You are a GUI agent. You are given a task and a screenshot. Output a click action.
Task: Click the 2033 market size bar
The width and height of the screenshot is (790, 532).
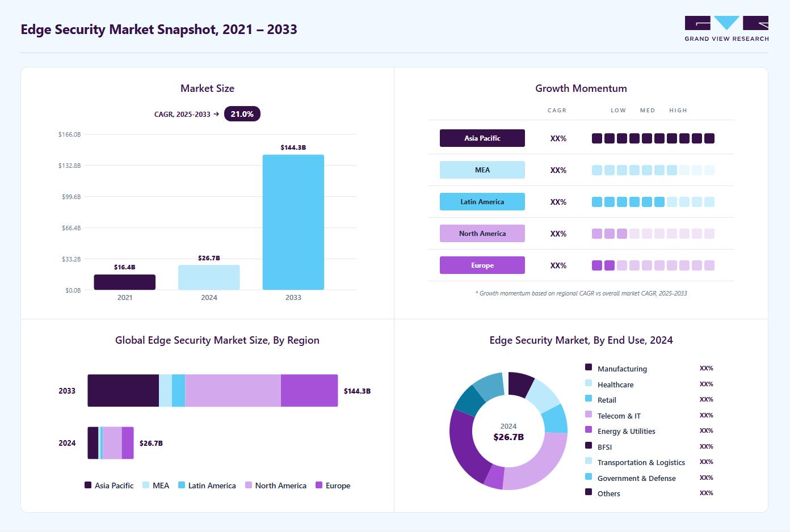[293, 222]
